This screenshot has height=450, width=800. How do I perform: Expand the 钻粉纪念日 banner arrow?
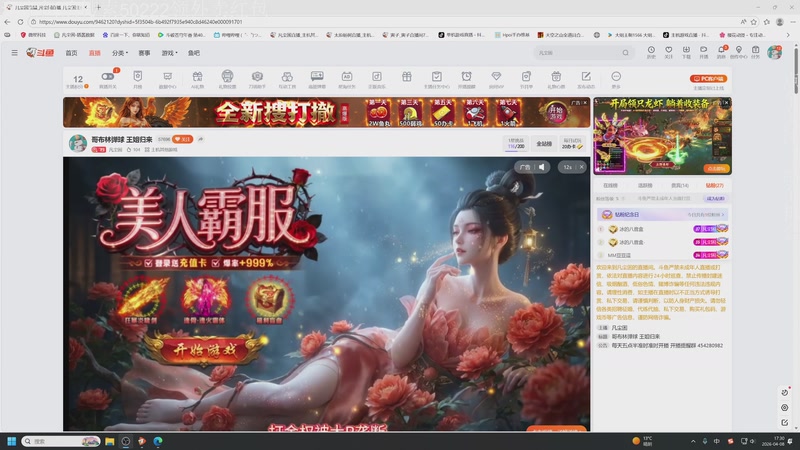(x=722, y=215)
